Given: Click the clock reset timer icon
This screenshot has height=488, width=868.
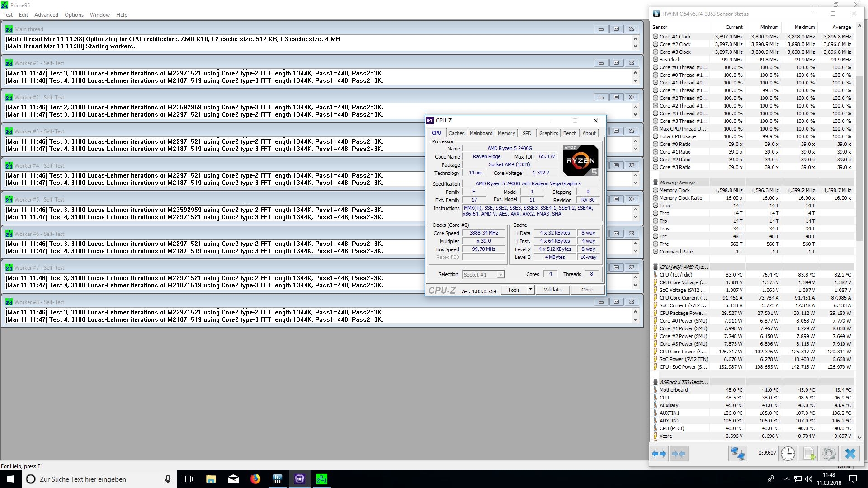Looking at the screenshot, I should (788, 454).
